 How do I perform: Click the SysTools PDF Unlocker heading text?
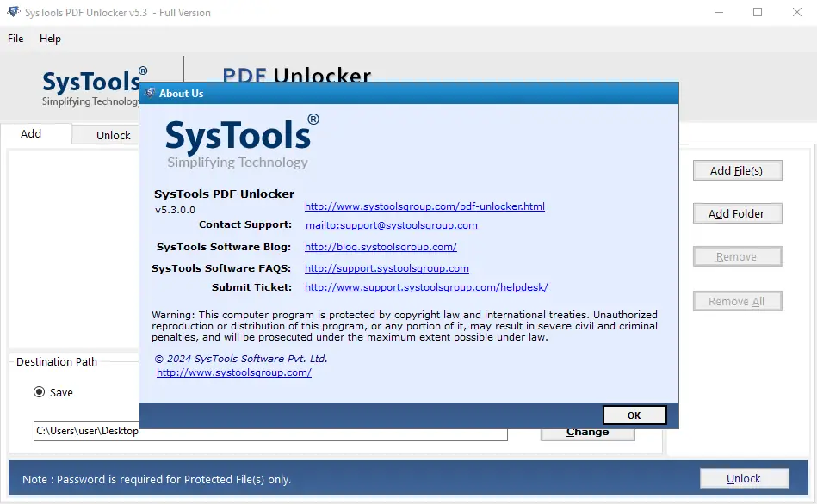tap(224, 194)
